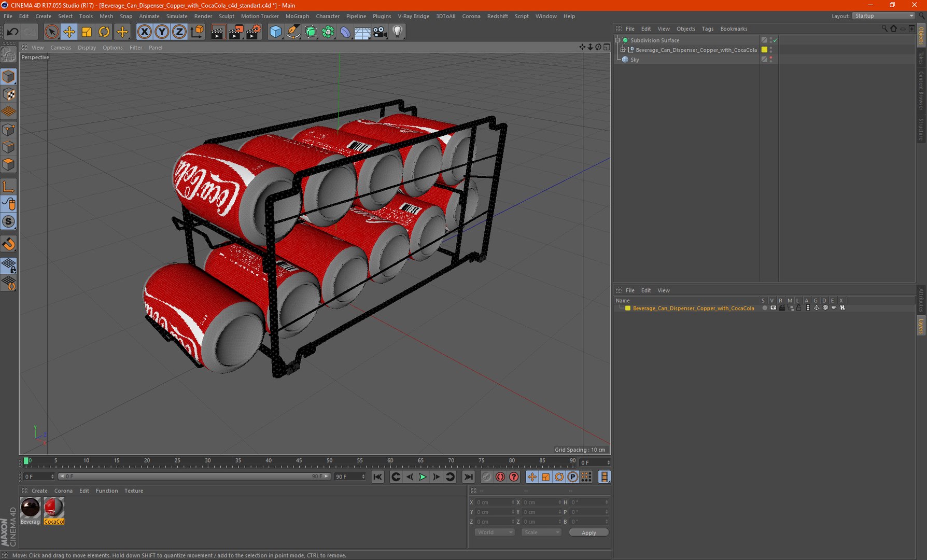Viewport: 927px width, 560px height.
Task: Go to start of animation
Action: (377, 477)
